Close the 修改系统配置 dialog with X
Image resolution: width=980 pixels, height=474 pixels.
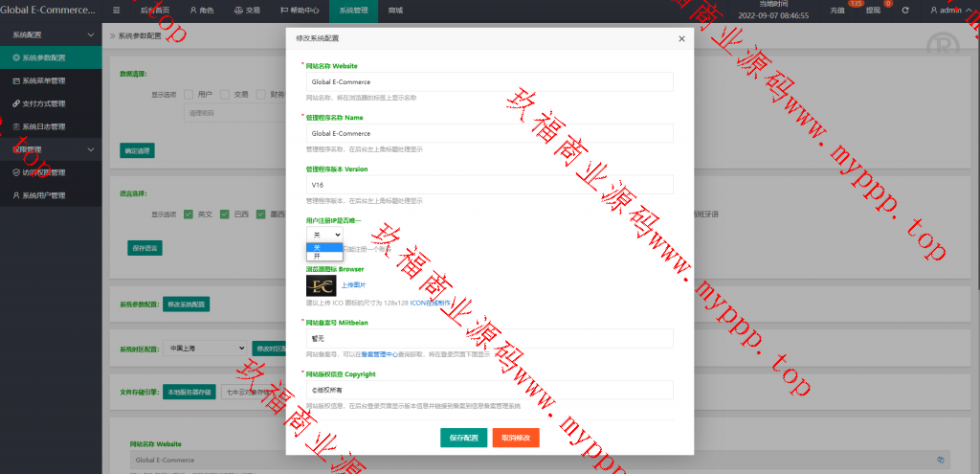coord(681,38)
